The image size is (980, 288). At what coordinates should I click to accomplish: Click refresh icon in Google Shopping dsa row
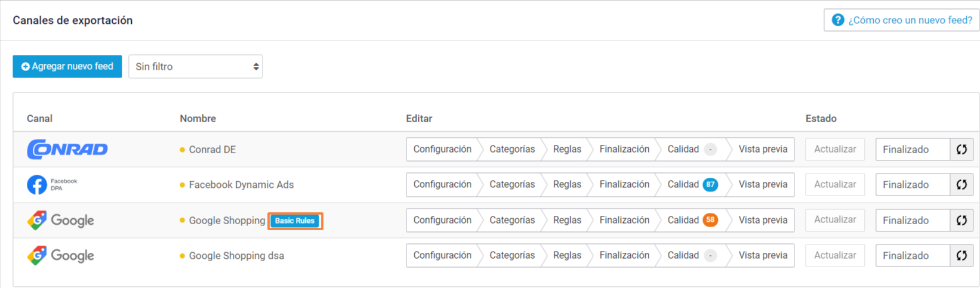click(x=961, y=255)
